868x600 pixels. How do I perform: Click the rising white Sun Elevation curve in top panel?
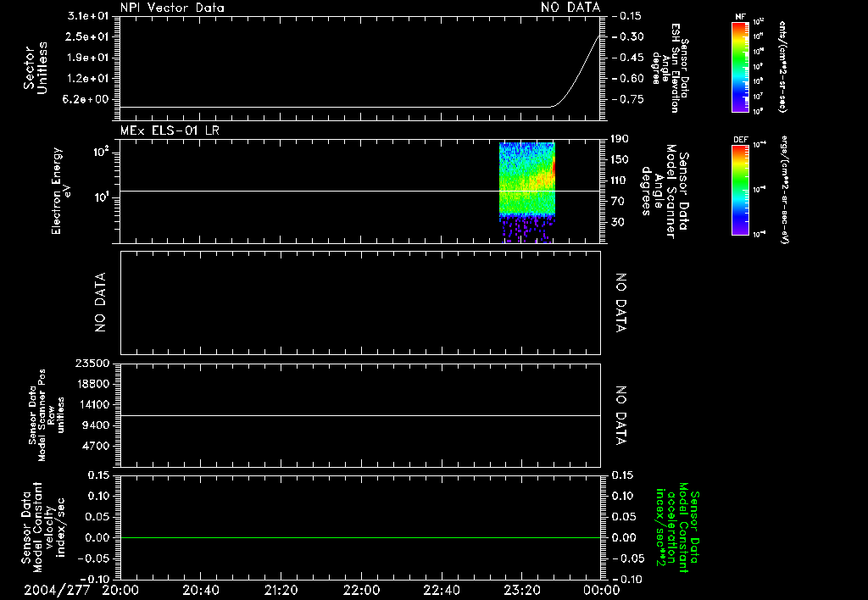(576, 72)
